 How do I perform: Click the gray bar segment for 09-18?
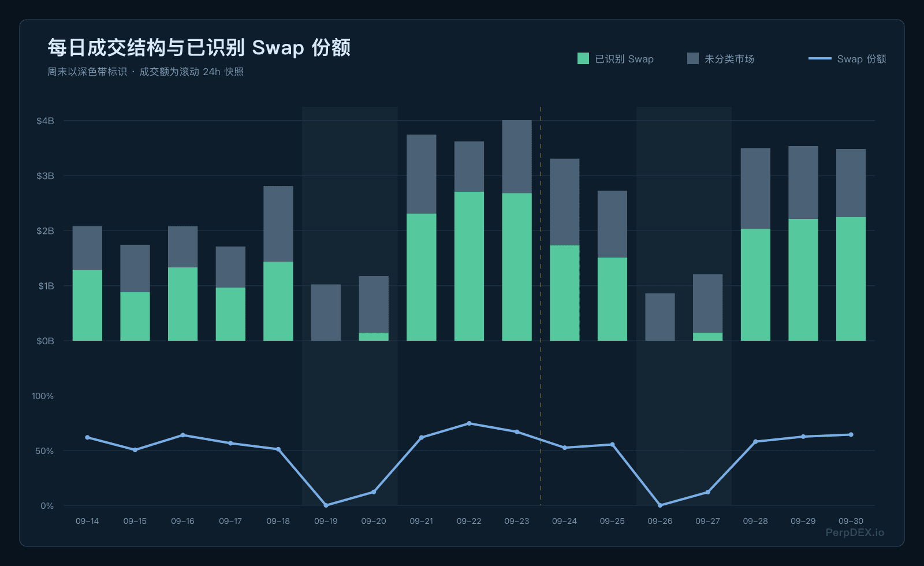(278, 224)
